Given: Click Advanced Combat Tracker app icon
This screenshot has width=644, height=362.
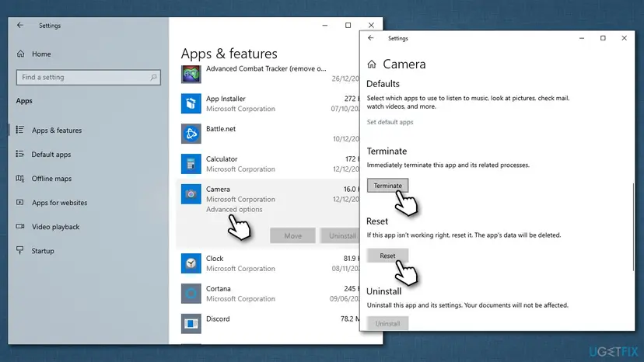Looking at the screenshot, I should point(191,74).
